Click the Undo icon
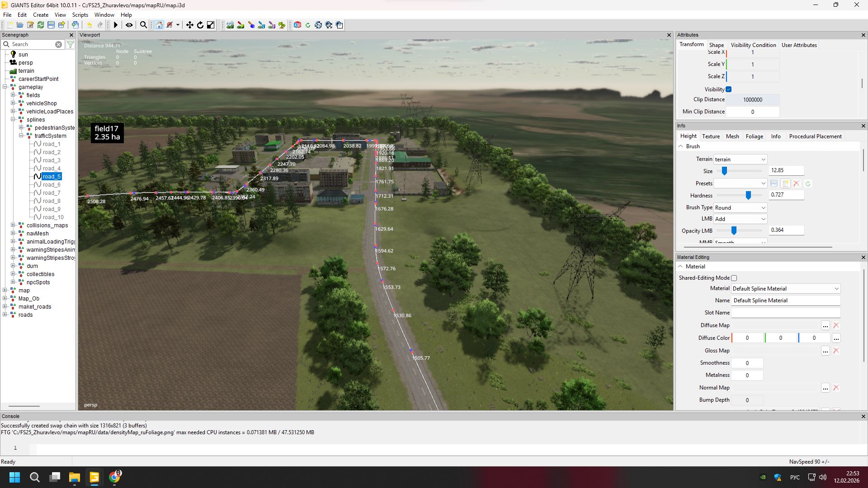 (90, 25)
